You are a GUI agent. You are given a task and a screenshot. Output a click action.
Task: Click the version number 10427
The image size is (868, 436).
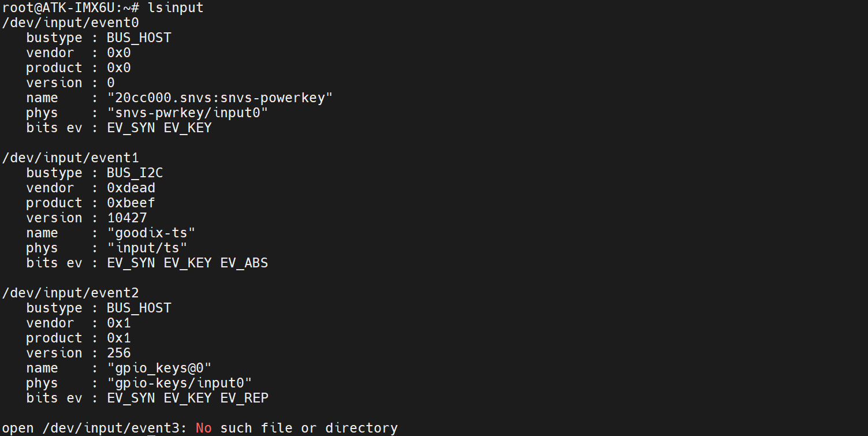tap(127, 218)
